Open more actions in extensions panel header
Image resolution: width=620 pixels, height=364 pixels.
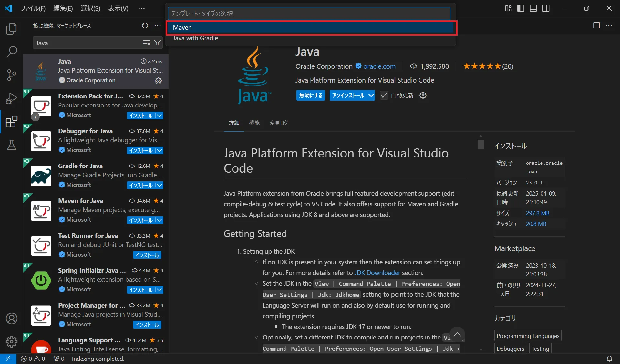click(158, 25)
